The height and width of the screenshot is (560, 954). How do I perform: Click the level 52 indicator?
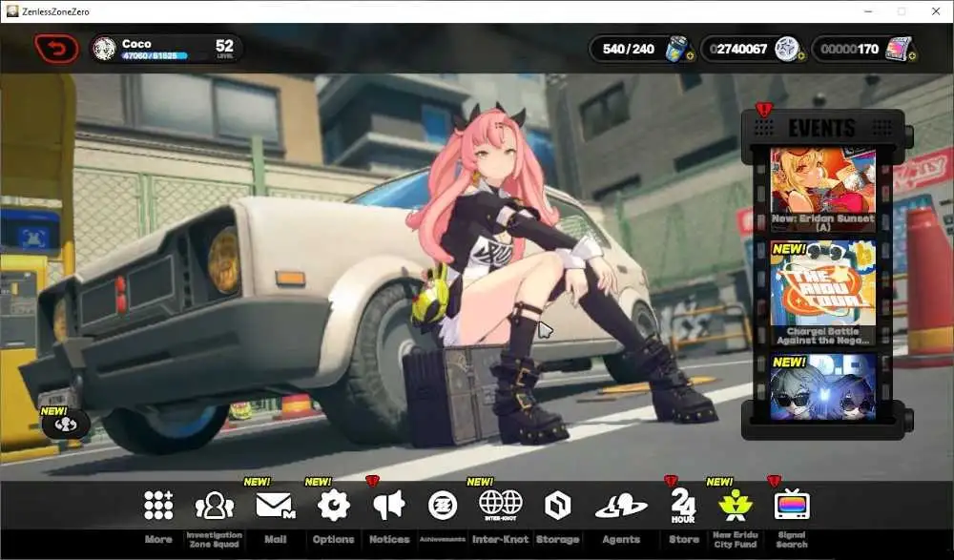(x=224, y=48)
